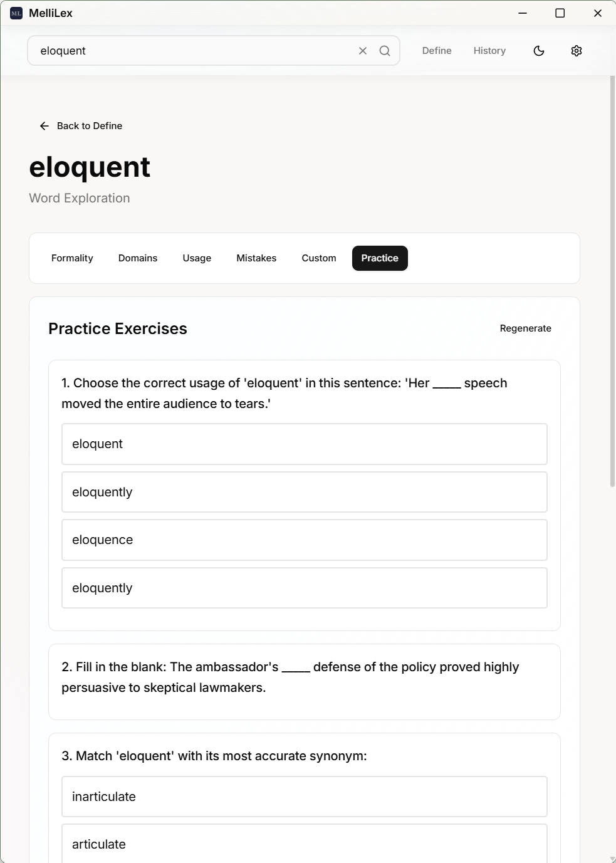Open the Define page

point(437,51)
